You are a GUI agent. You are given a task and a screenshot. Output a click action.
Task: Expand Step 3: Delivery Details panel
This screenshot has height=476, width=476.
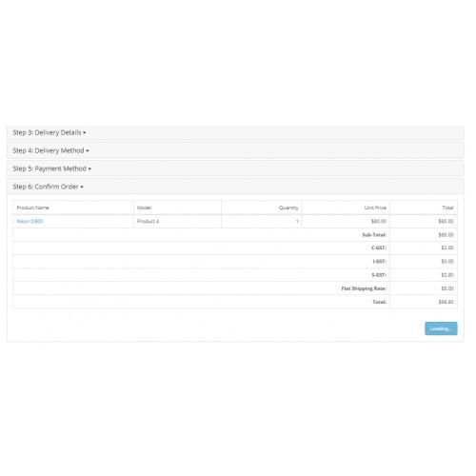50,132
